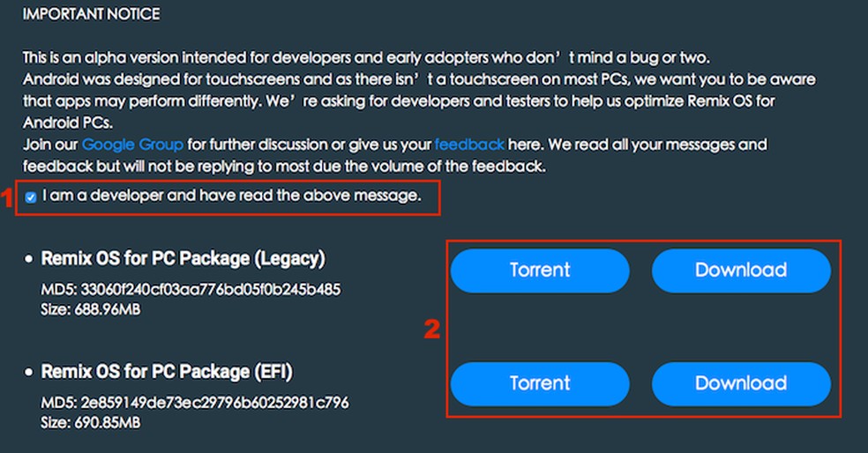Click the 'Size: 688.96MB' text

click(x=91, y=309)
